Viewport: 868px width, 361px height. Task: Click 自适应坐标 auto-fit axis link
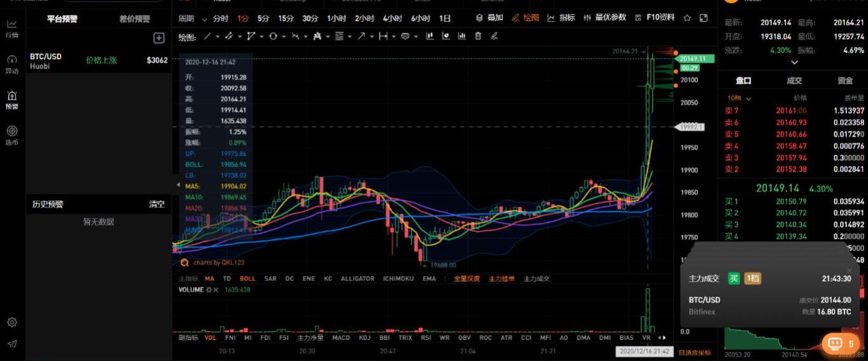point(694,352)
